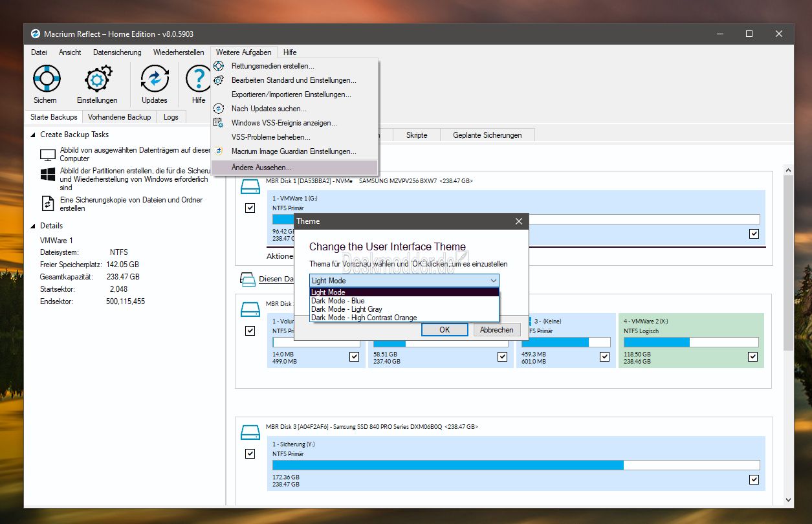Toggle the Sicherung (Y:) partition checkbox
Viewport: 812px width, 524px height.
754,479
